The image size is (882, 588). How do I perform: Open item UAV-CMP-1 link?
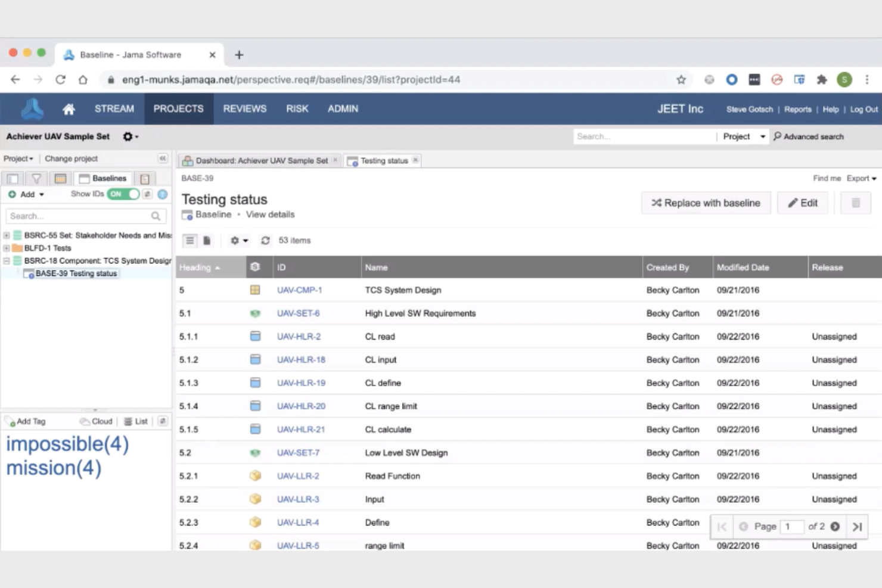click(x=299, y=290)
